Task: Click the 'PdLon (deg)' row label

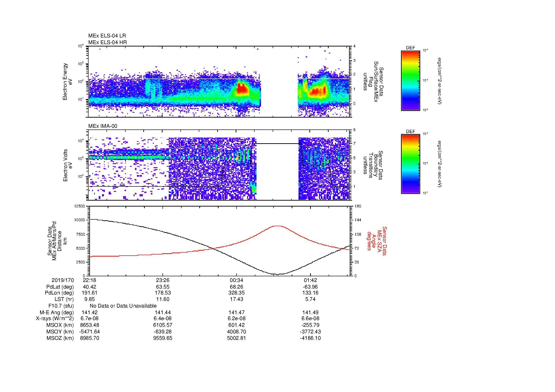Action: click(x=59, y=293)
